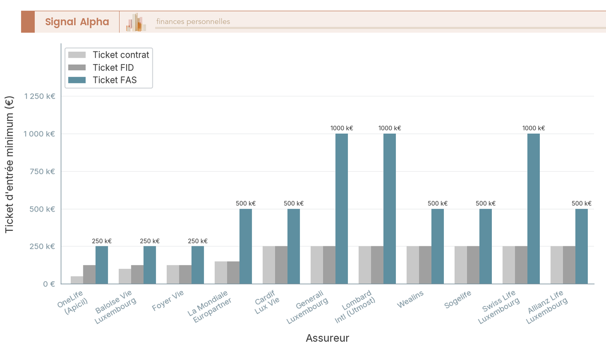Toggle the Ticket FID series visibility
Screen dimensions: 606x364
114,67
